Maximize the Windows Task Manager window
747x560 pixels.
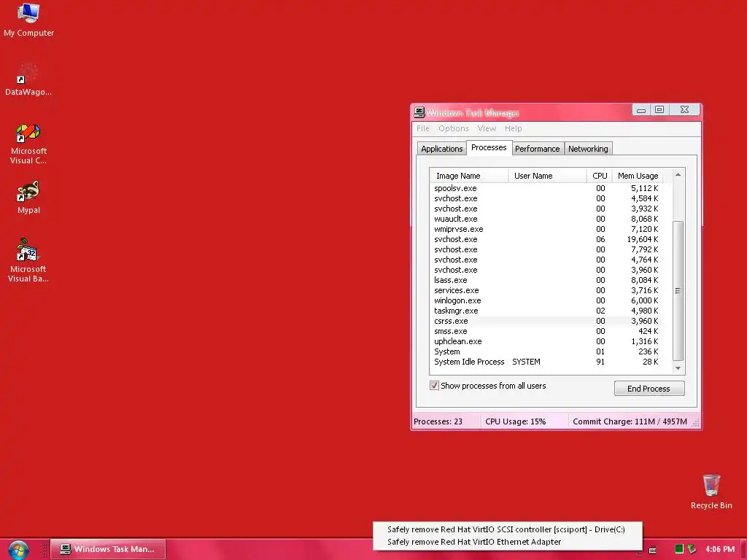click(x=659, y=110)
